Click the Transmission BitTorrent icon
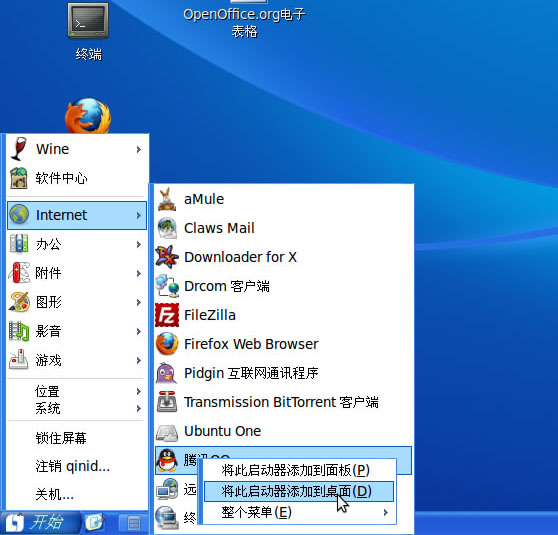This screenshot has height=535, width=558. [x=167, y=402]
